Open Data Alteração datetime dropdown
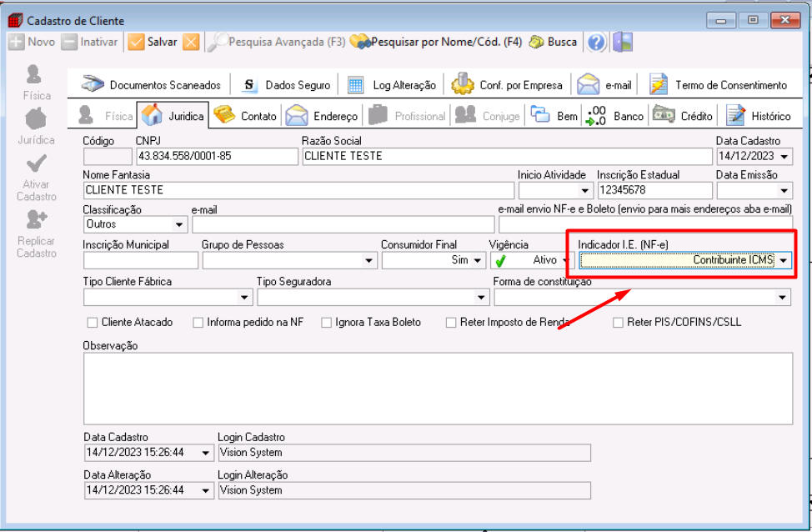The height and width of the screenshot is (532, 812). (206, 490)
